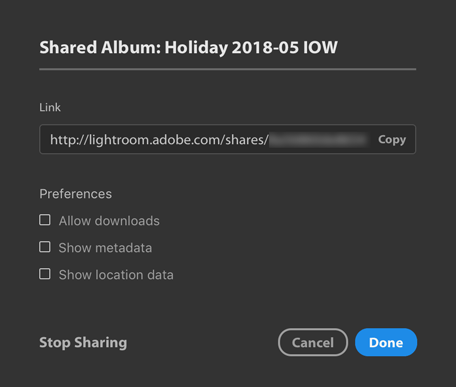Copy the shared album link
Screen dimensions: 456x387
pyautogui.click(x=392, y=139)
